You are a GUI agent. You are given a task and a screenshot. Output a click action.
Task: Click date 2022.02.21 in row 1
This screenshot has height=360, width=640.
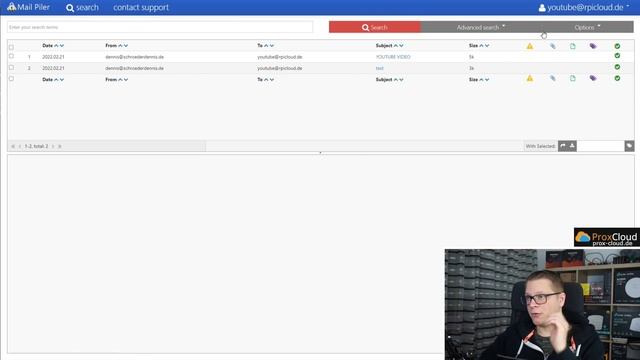(x=53, y=57)
